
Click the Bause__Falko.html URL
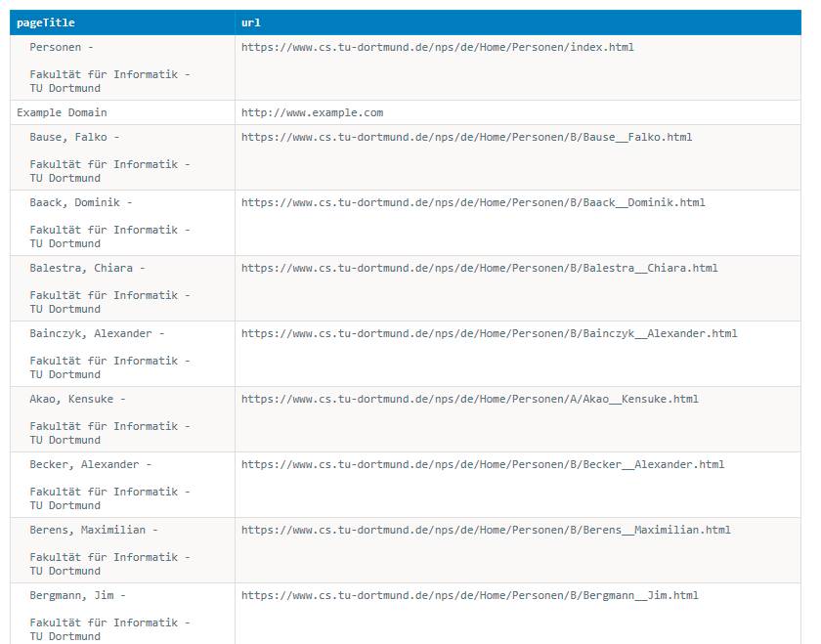pyautogui.click(x=466, y=137)
